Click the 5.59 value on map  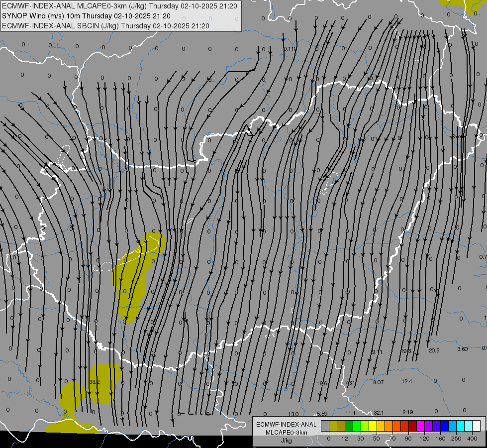322,414
